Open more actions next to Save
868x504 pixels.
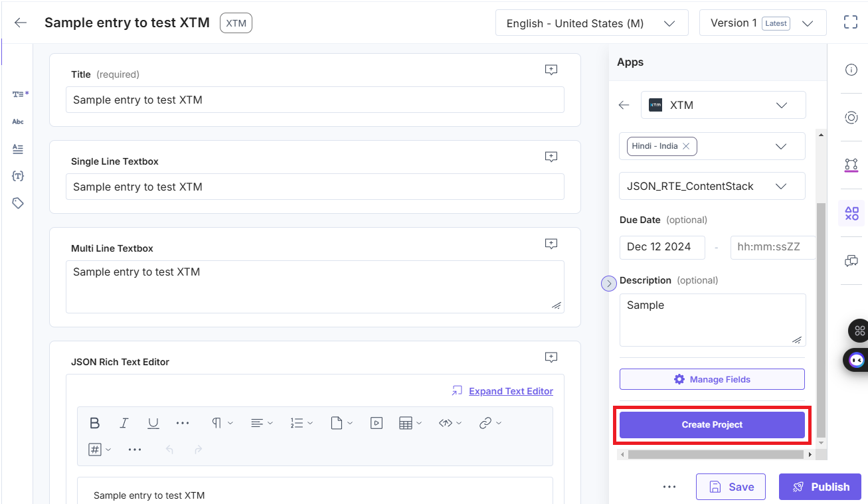[x=669, y=487]
